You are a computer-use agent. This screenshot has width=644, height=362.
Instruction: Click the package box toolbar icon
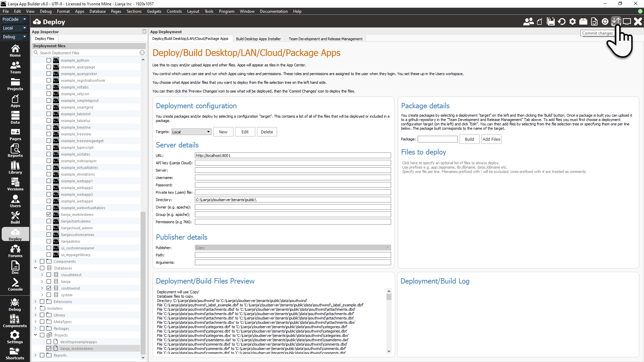click(583, 22)
